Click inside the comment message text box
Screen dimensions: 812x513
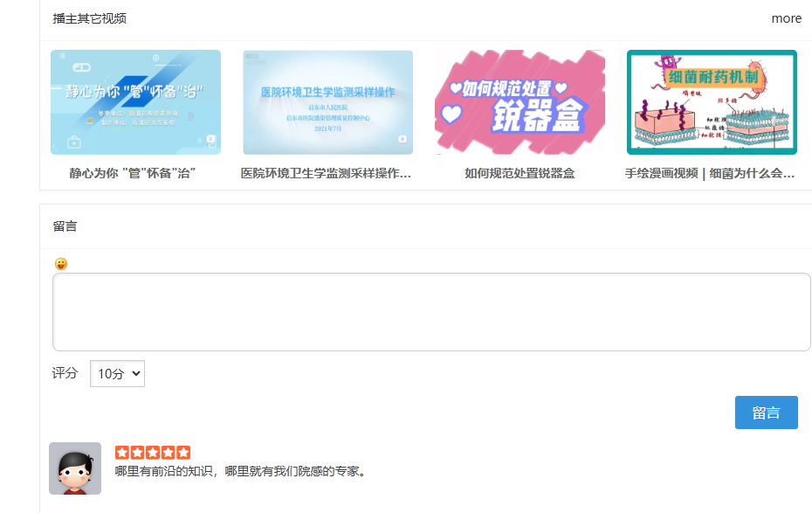[x=431, y=312]
